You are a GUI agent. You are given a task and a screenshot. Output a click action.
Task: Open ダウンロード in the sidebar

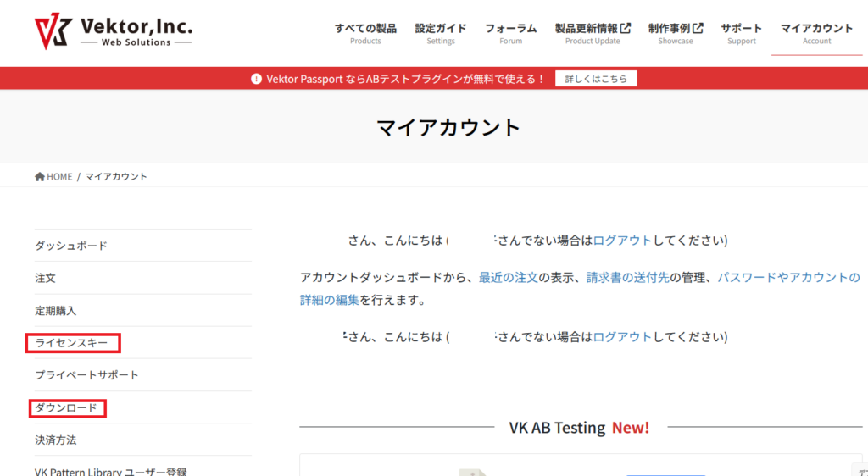(66, 408)
